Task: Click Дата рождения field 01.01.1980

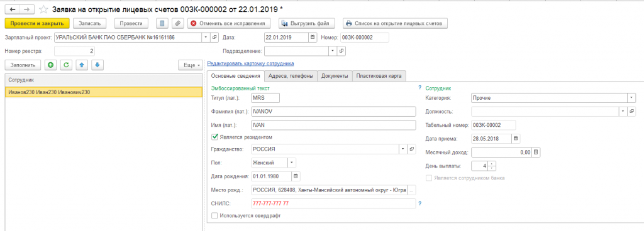Action: click(271, 176)
